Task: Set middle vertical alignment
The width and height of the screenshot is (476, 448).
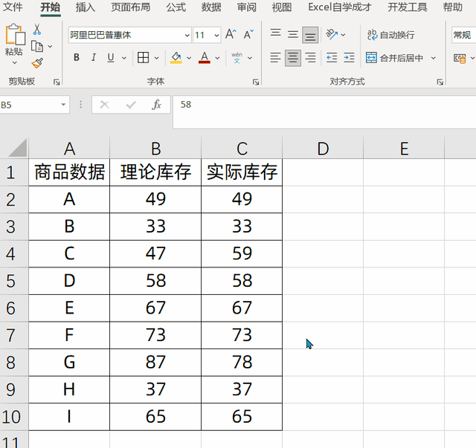Action: coord(293,34)
